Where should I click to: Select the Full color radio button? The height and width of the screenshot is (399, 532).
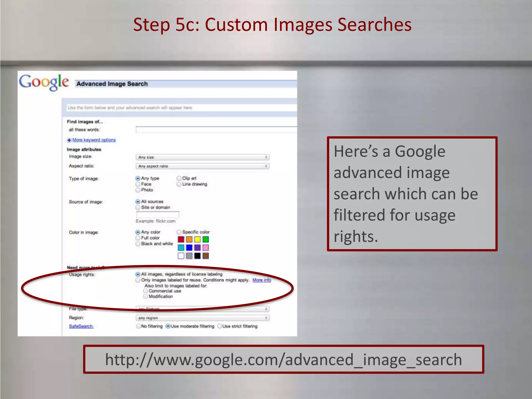(x=138, y=238)
